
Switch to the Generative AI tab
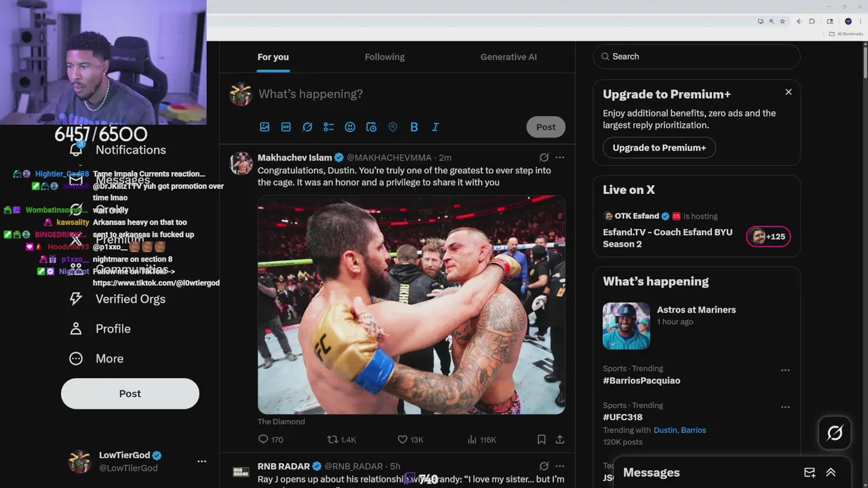(509, 57)
